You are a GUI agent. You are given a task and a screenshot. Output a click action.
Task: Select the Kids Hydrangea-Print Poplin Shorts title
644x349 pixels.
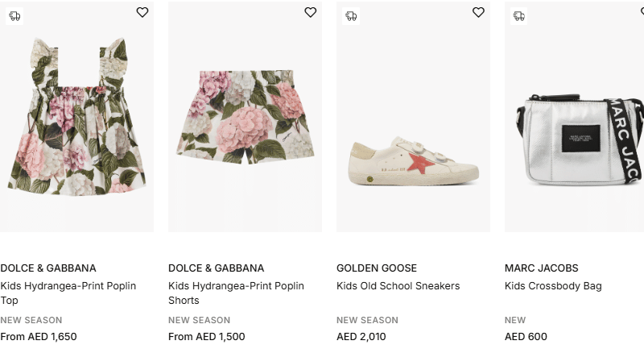[236, 293]
